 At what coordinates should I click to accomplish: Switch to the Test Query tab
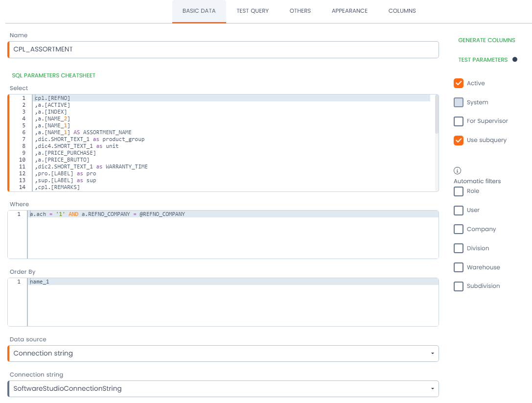[253, 11]
